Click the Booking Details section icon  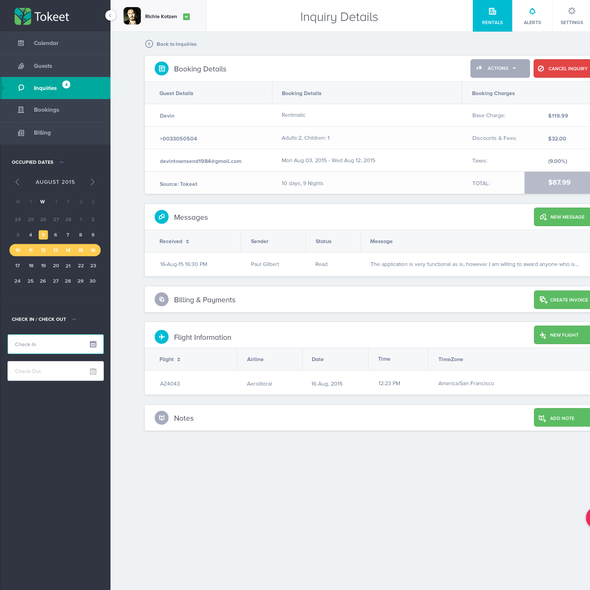tap(162, 68)
